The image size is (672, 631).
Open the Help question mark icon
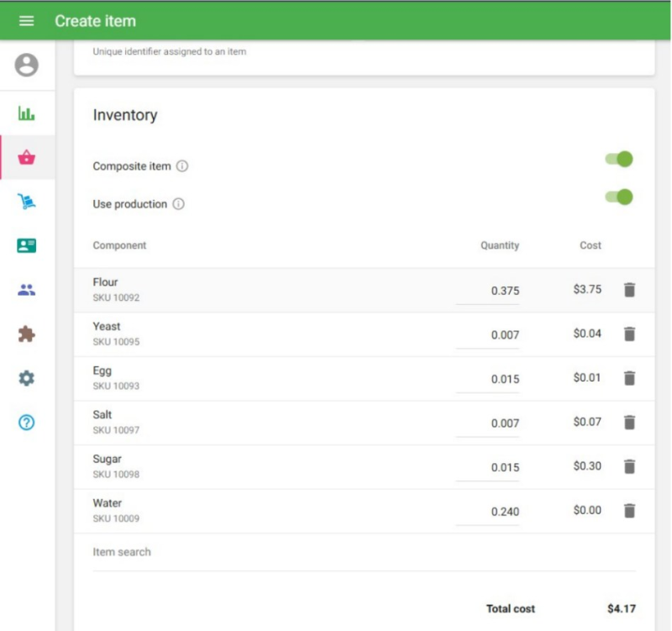pos(27,423)
